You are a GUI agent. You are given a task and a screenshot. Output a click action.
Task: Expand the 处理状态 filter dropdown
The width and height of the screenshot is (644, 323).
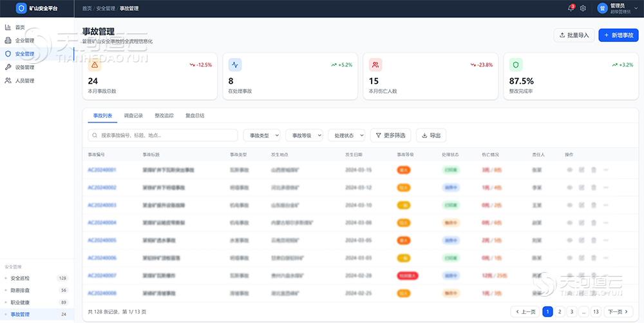346,135
